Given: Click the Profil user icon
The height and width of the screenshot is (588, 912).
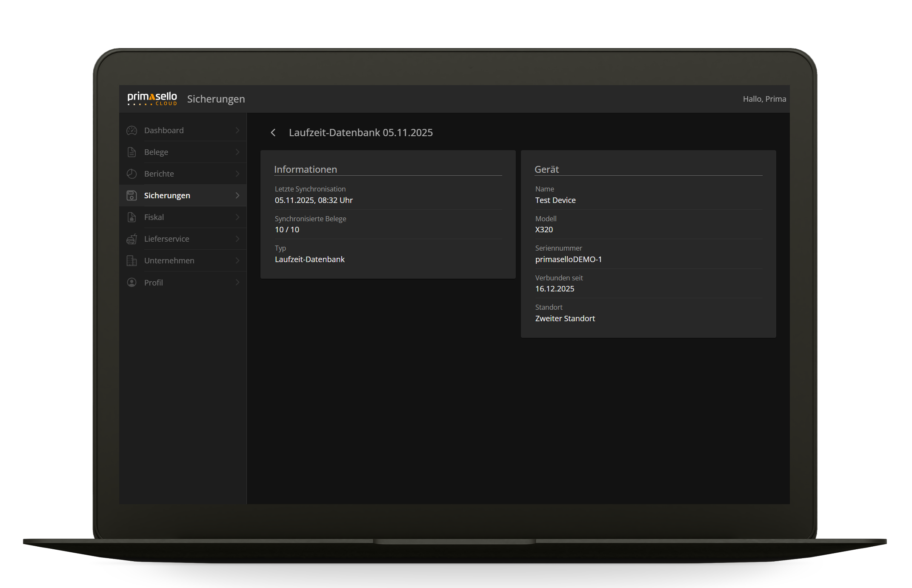Looking at the screenshot, I should [x=132, y=283].
